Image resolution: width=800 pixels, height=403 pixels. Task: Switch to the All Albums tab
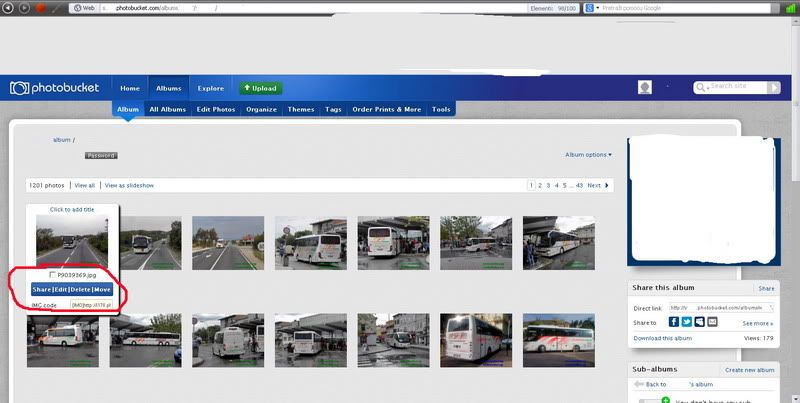point(168,109)
